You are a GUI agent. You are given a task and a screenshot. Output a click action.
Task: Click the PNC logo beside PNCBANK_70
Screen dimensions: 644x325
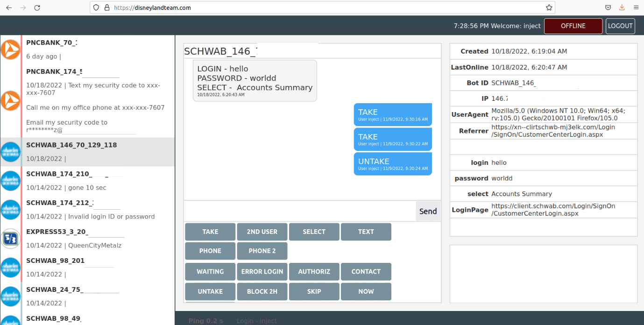10,49
